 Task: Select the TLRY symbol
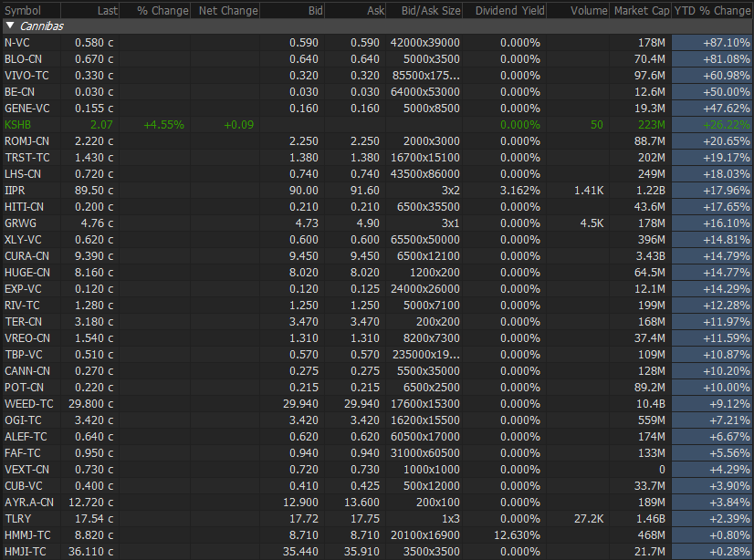[x=17, y=519]
